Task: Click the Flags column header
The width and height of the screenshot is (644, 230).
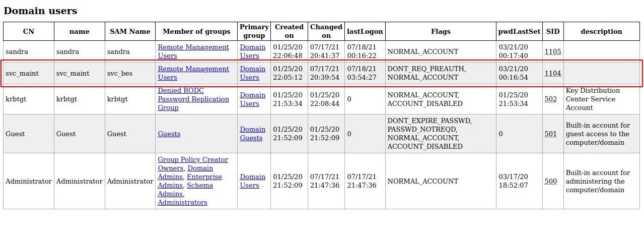Action: [x=441, y=31]
